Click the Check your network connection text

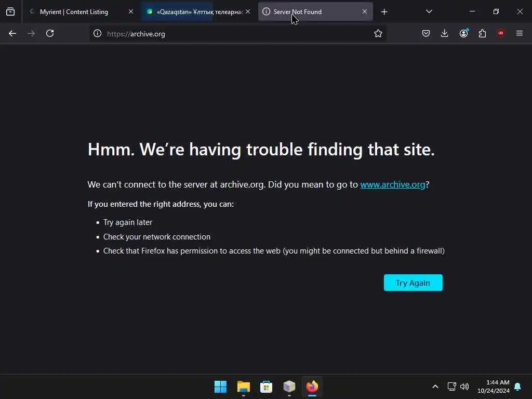click(x=157, y=237)
